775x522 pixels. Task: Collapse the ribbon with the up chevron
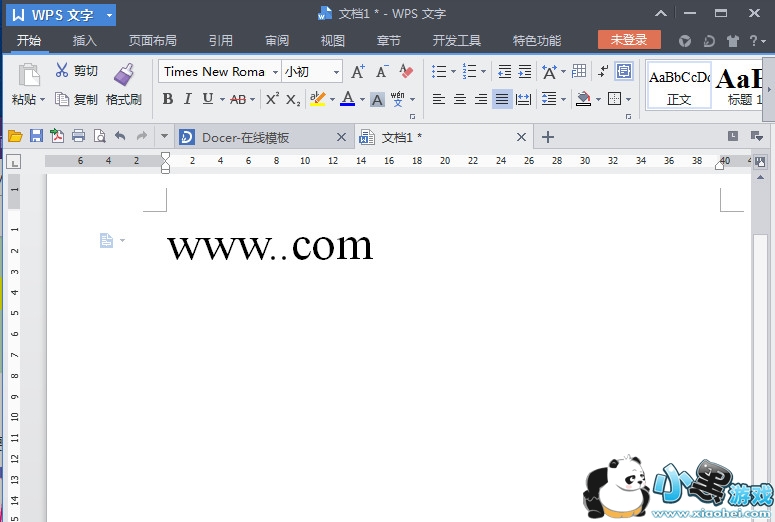click(x=661, y=13)
